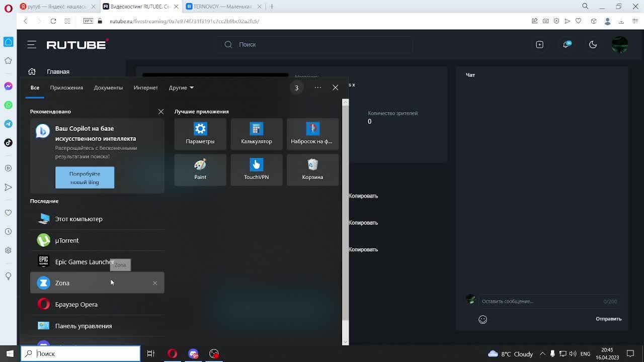The width and height of the screenshot is (644, 362).
Task: Open a new browser tab
Action: (271, 7)
